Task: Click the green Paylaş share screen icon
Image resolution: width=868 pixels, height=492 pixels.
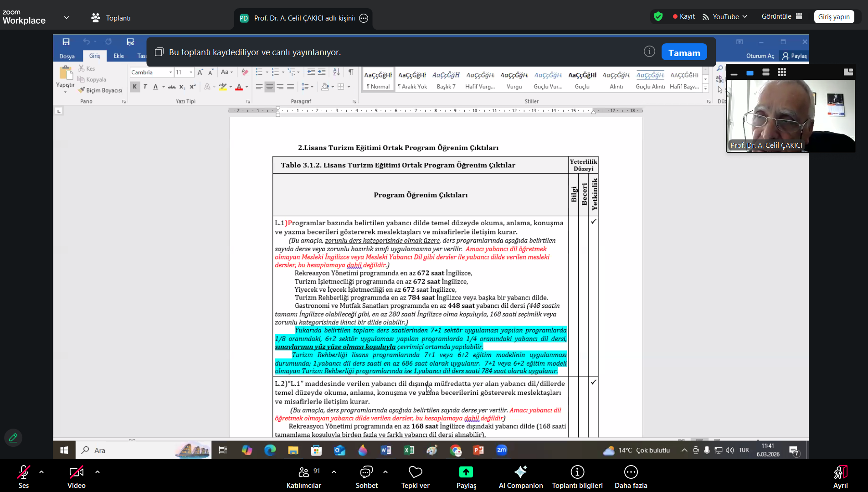Action: [466, 472]
